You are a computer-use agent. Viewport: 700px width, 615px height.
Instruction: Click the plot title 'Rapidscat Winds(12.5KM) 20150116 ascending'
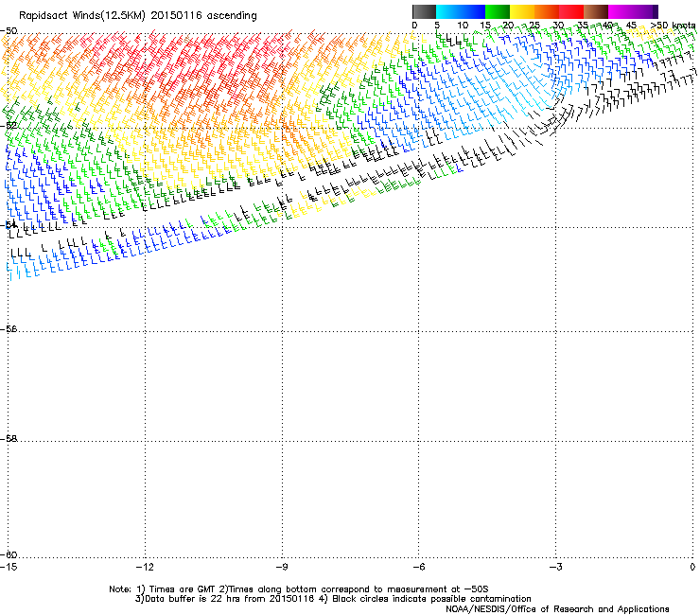point(138,16)
